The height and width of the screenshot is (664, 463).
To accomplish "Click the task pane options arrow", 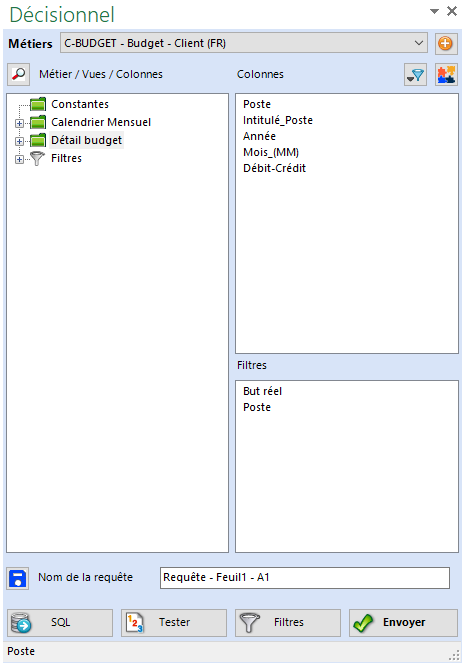I will [x=434, y=11].
